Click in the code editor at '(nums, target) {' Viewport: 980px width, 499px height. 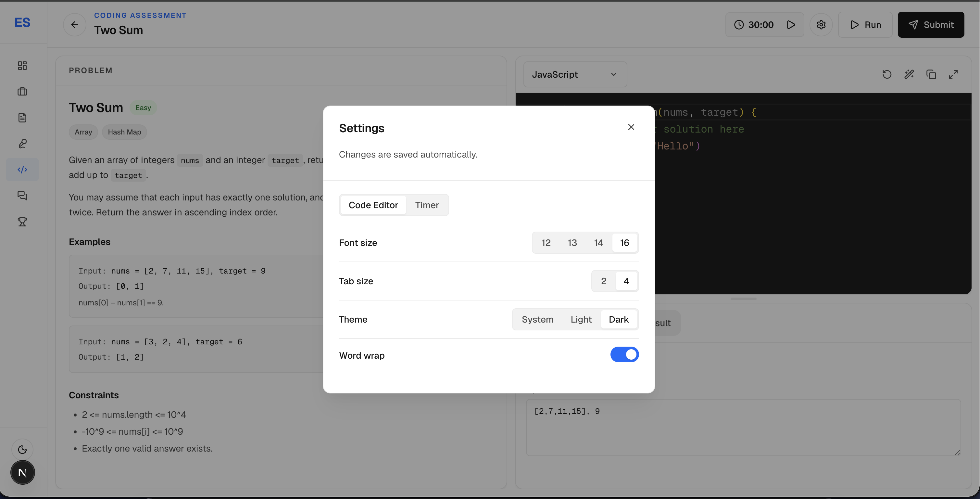point(708,112)
